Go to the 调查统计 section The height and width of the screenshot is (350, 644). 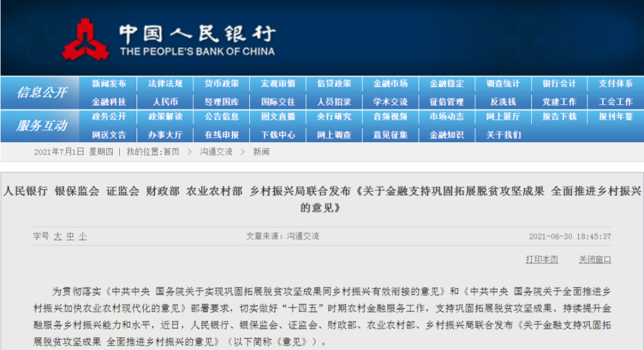pyautogui.click(x=503, y=84)
